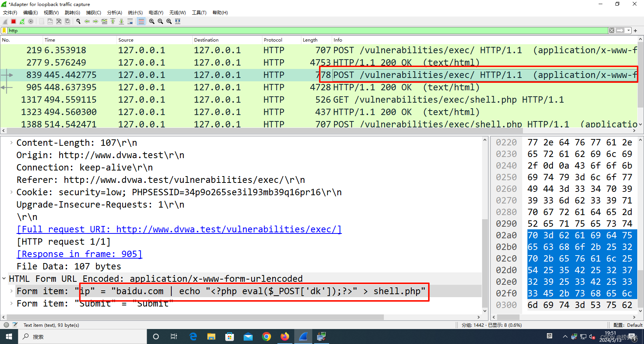Jump to the first packet
The height and width of the screenshot is (344, 644).
coord(113,21)
